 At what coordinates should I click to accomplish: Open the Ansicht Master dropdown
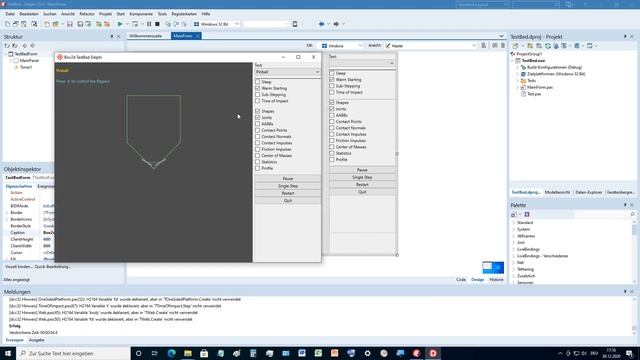pyautogui.click(x=431, y=46)
